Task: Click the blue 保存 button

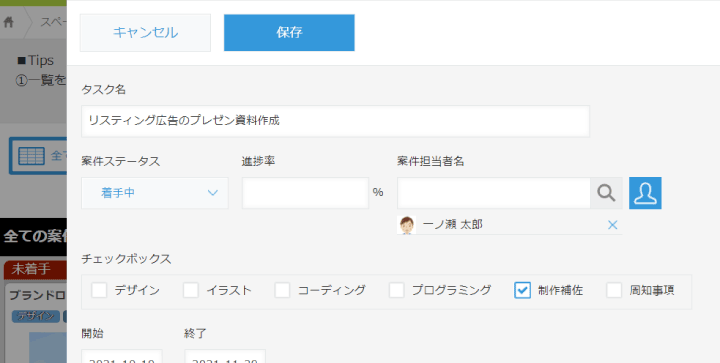Action: coord(289,33)
